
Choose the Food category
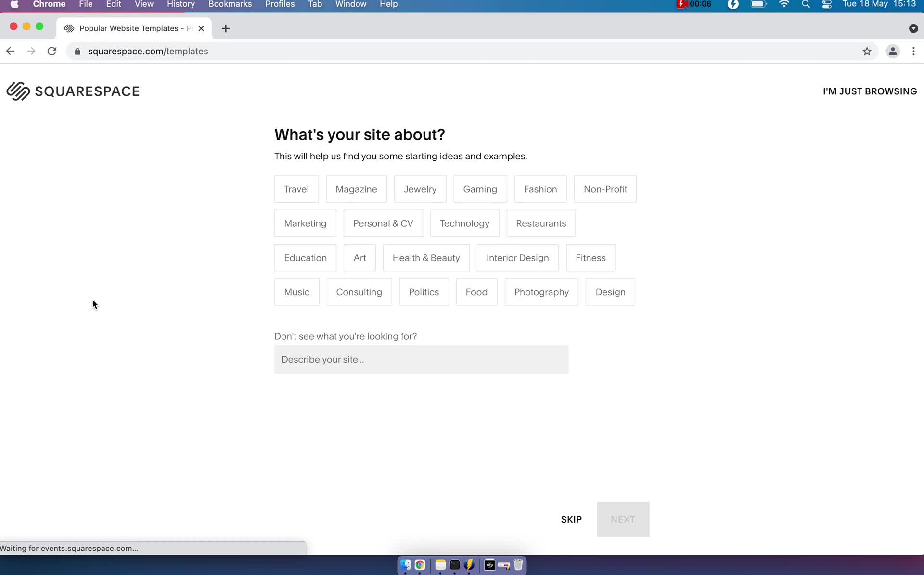pos(476,292)
